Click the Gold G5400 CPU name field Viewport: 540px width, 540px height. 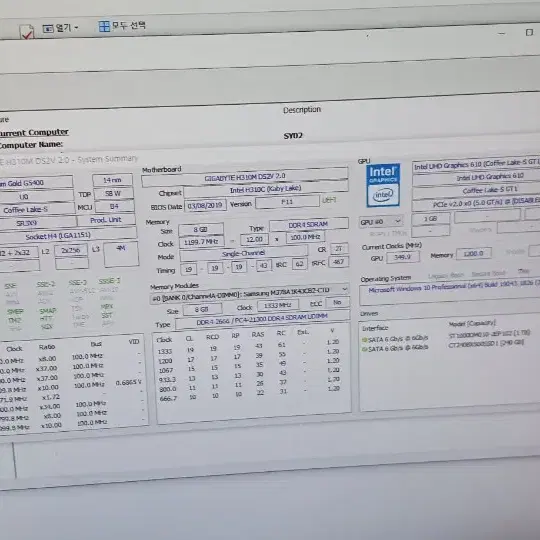pyautogui.click(x=36, y=183)
